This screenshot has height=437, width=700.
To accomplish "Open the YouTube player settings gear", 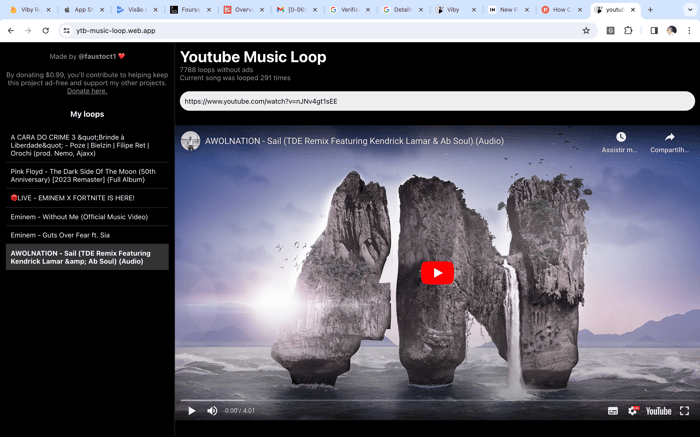I will 633,411.
